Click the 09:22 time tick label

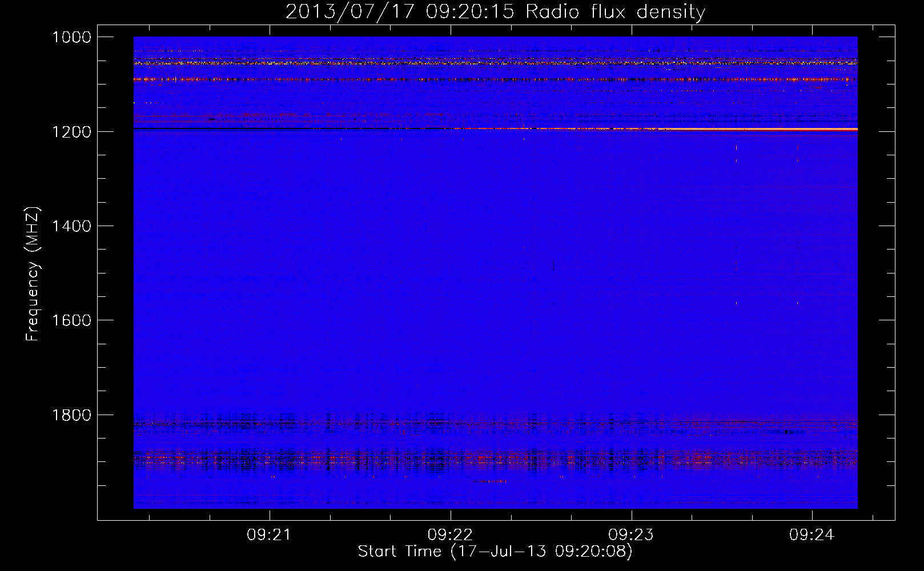[450, 535]
